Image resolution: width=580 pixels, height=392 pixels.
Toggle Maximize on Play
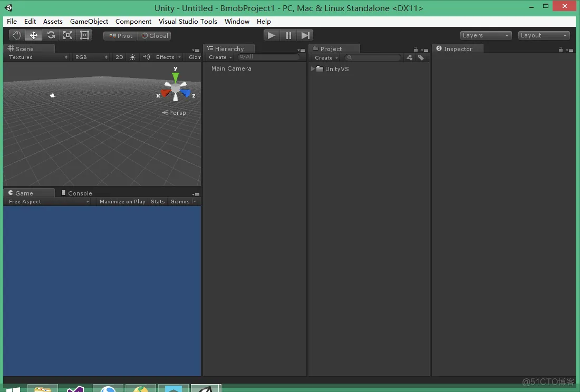click(122, 202)
